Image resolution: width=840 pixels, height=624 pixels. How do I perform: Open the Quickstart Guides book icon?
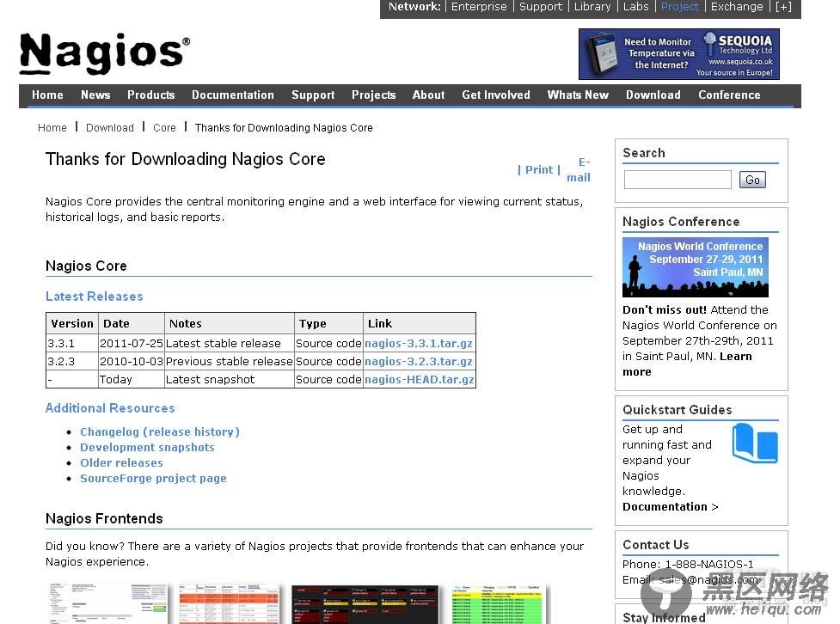[x=755, y=443]
